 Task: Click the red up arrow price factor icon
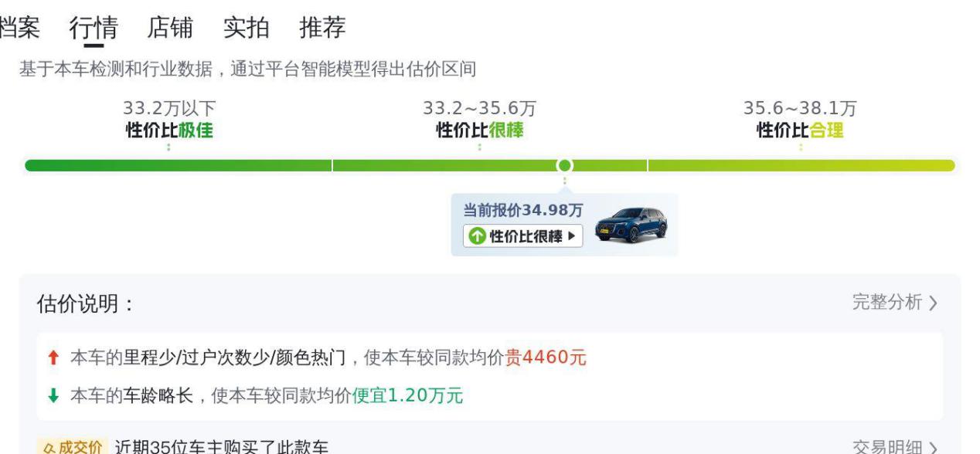pos(53,357)
